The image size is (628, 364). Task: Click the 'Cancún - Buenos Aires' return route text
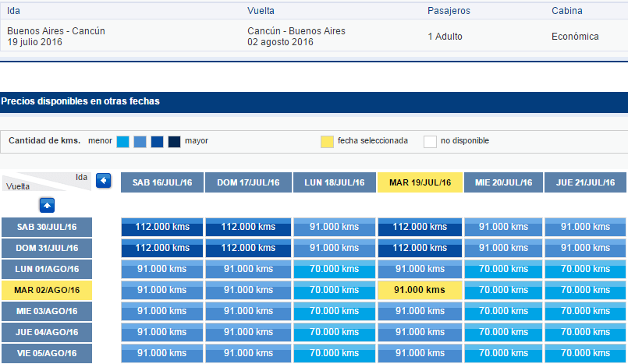[296, 31]
